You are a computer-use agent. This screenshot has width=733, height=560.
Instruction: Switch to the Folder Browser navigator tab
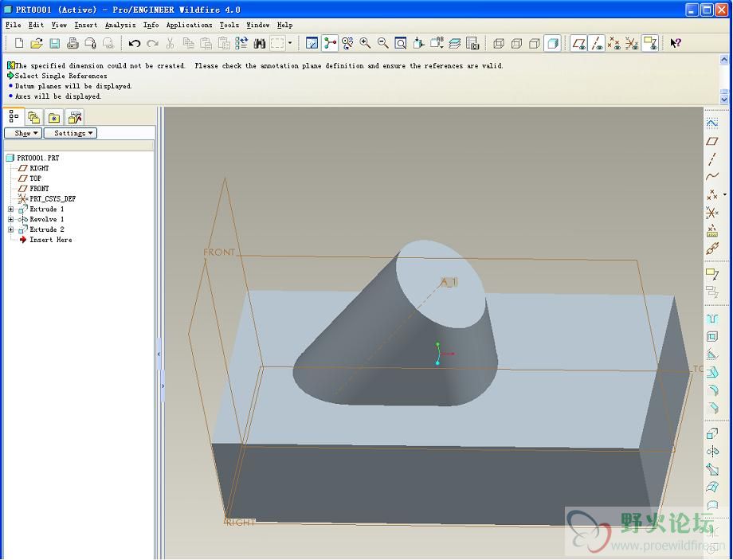(33, 118)
